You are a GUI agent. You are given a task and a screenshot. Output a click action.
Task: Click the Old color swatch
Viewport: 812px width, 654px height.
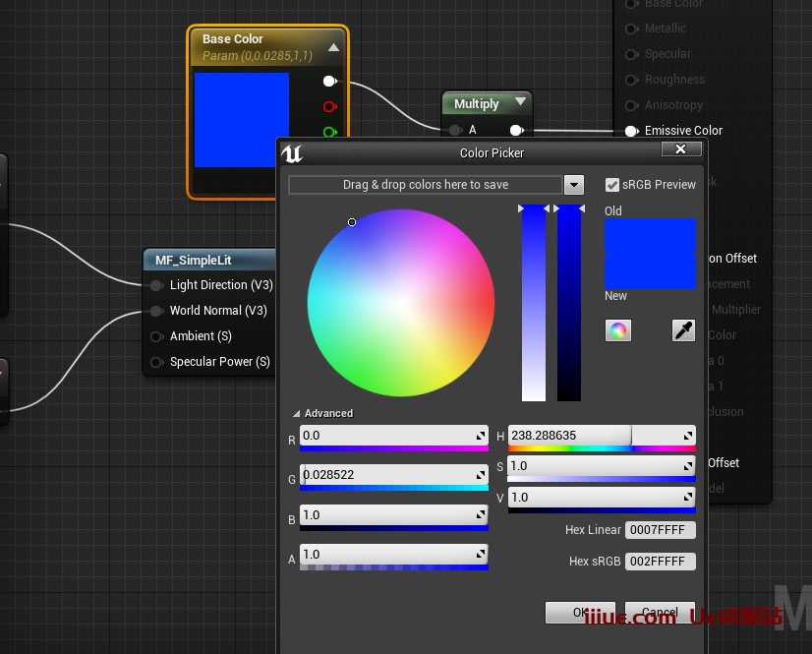point(650,238)
